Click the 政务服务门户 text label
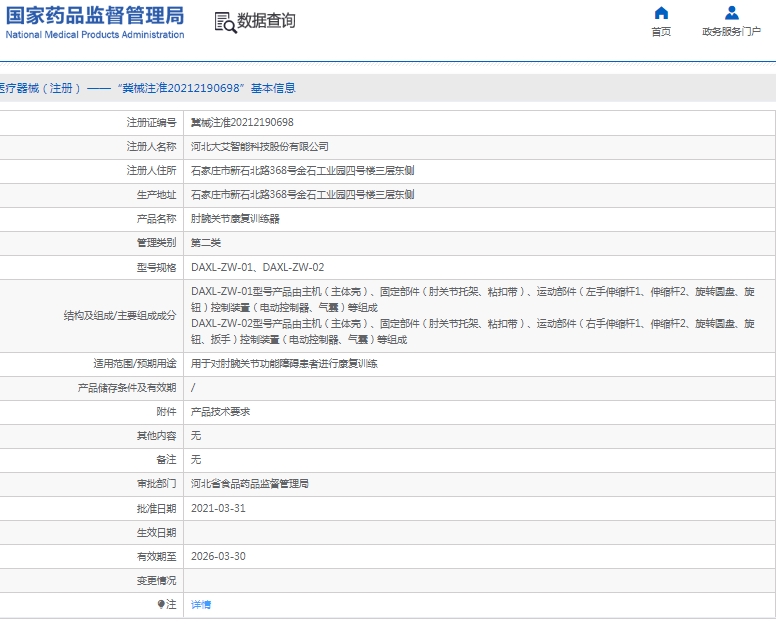 (x=731, y=32)
